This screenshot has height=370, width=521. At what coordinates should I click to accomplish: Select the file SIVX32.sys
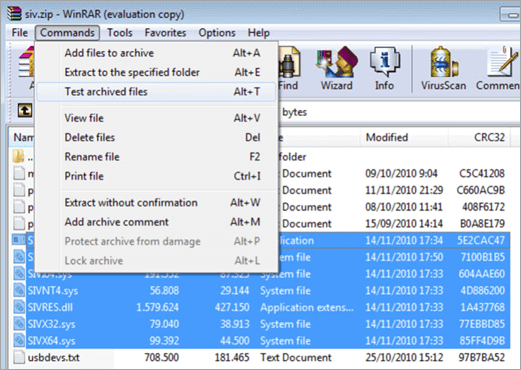51,324
